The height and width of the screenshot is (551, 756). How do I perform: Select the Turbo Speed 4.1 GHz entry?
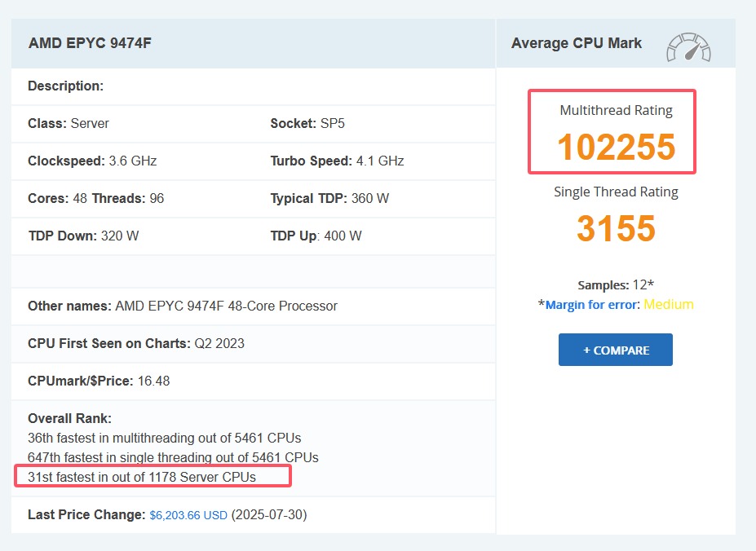click(337, 161)
